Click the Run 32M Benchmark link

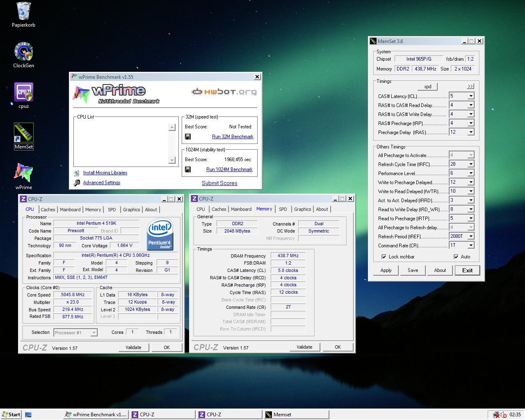click(233, 137)
